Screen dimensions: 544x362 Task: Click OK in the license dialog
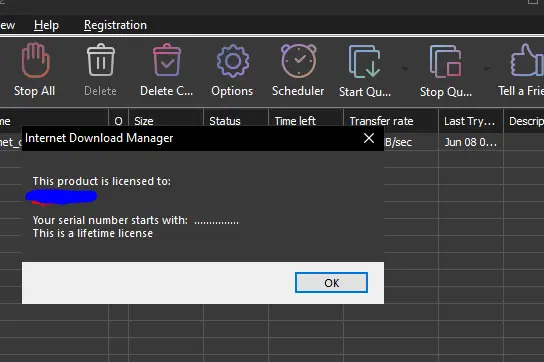click(331, 283)
